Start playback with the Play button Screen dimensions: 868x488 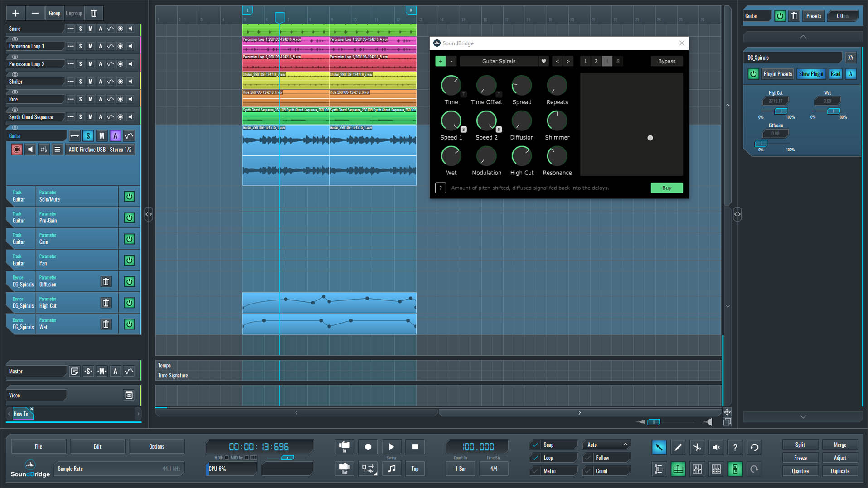pos(392,447)
